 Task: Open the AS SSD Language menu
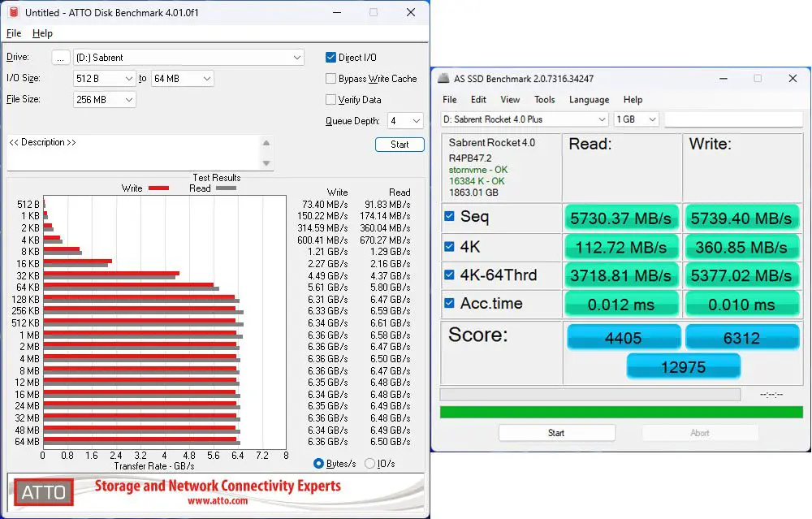(x=590, y=99)
